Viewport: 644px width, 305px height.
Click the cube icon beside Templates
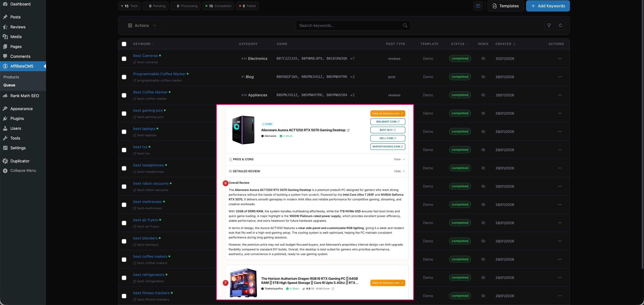(478, 6)
